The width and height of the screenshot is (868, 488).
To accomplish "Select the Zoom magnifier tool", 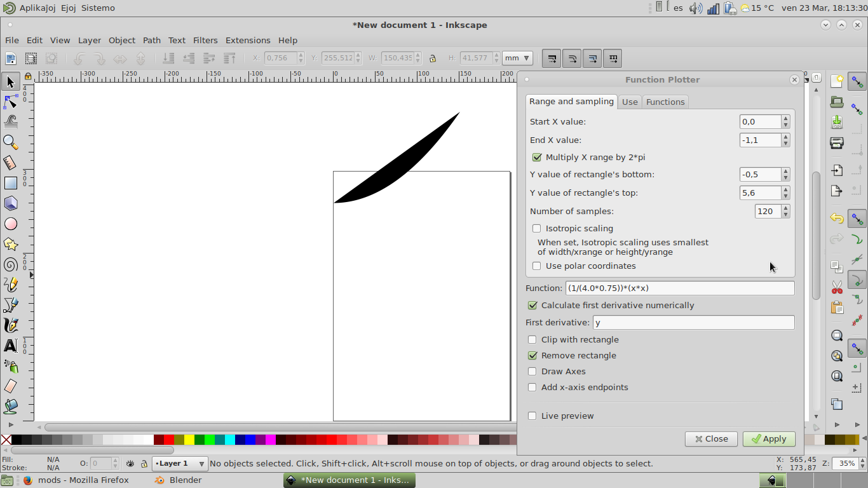I will coord(10,142).
